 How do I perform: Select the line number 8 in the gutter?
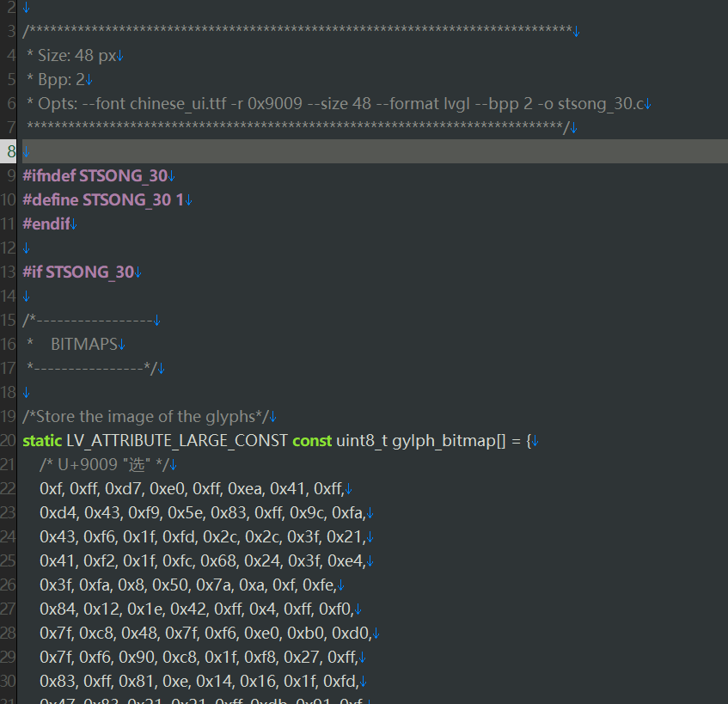click(x=9, y=151)
